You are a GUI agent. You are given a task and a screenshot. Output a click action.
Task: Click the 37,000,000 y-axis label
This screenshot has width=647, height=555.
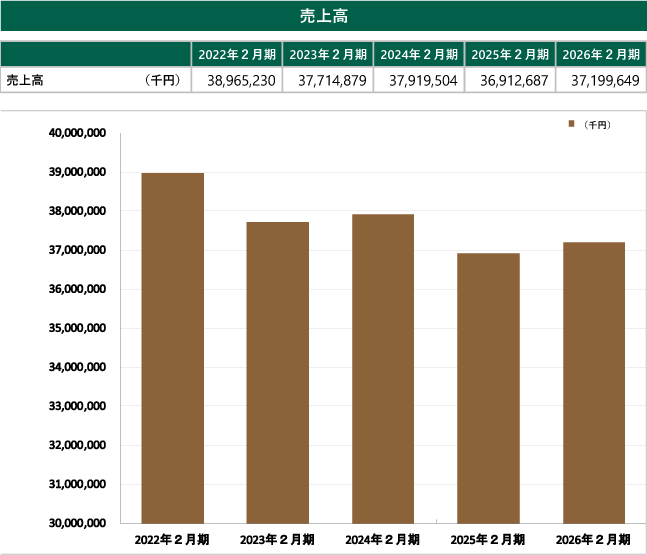coord(77,250)
